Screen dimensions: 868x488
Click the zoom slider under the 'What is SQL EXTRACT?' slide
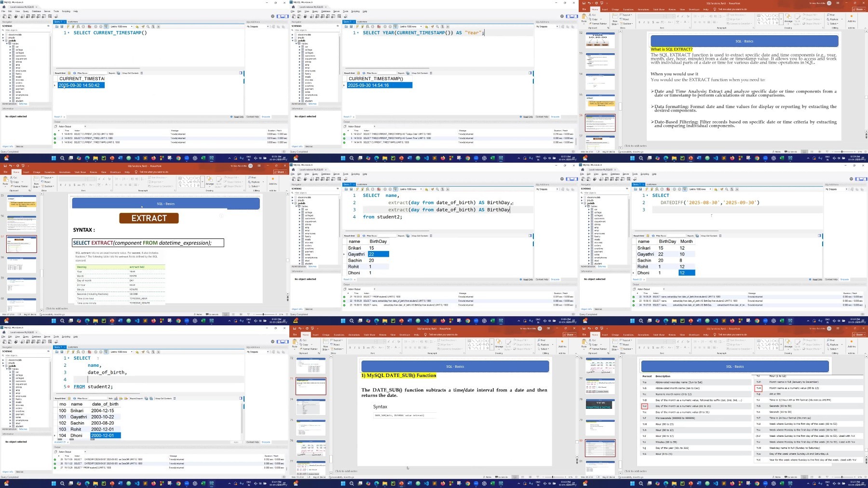841,152
